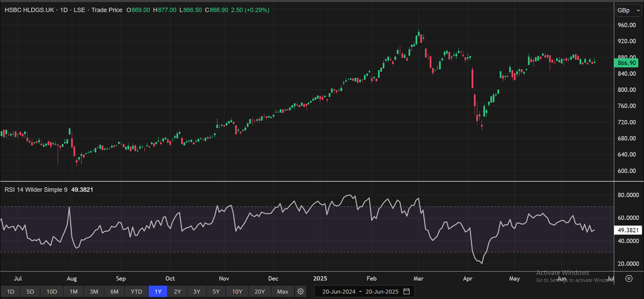Change range to 2Y
Image resolution: width=644 pixels, height=299 pixels.
[177, 292]
